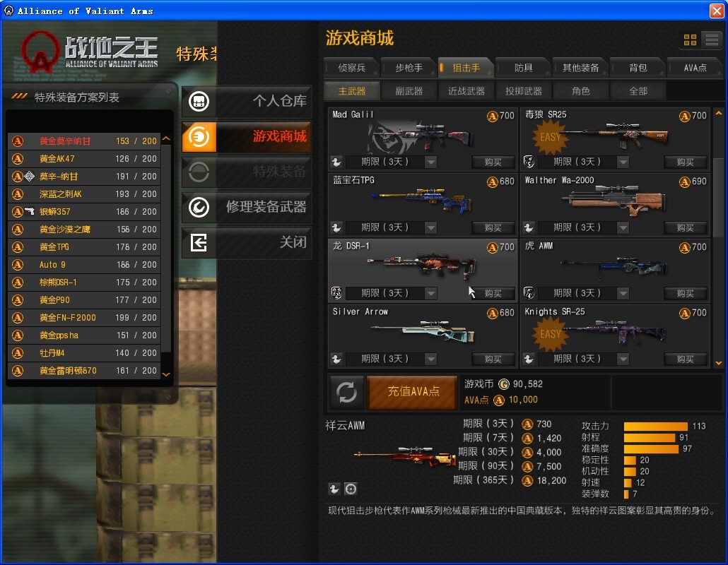
Task: Click the close (关闭) exit arrow icon
Action: coord(199,243)
